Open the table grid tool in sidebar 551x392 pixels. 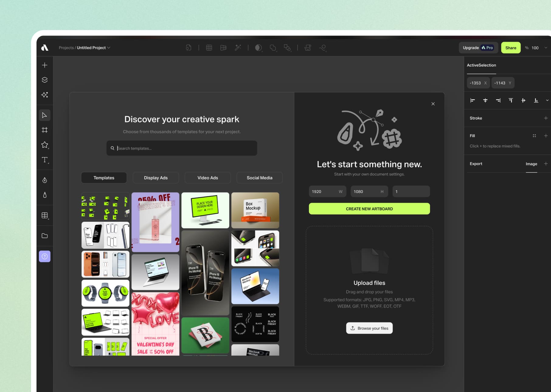[45, 215]
